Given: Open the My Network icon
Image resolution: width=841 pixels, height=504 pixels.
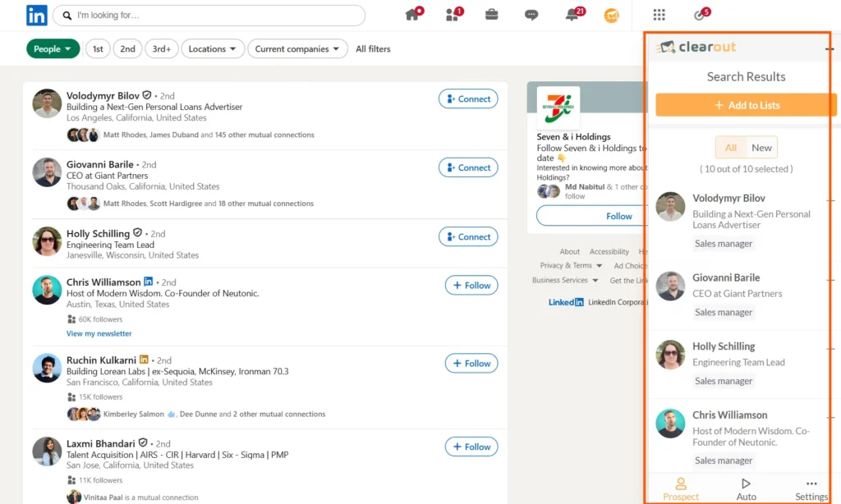Looking at the screenshot, I should [452, 15].
